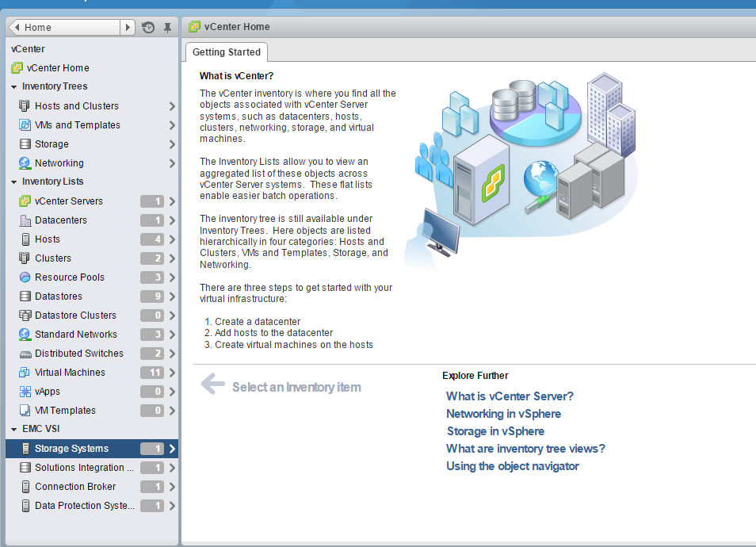Collapse the Inventory Trees section

click(x=14, y=87)
